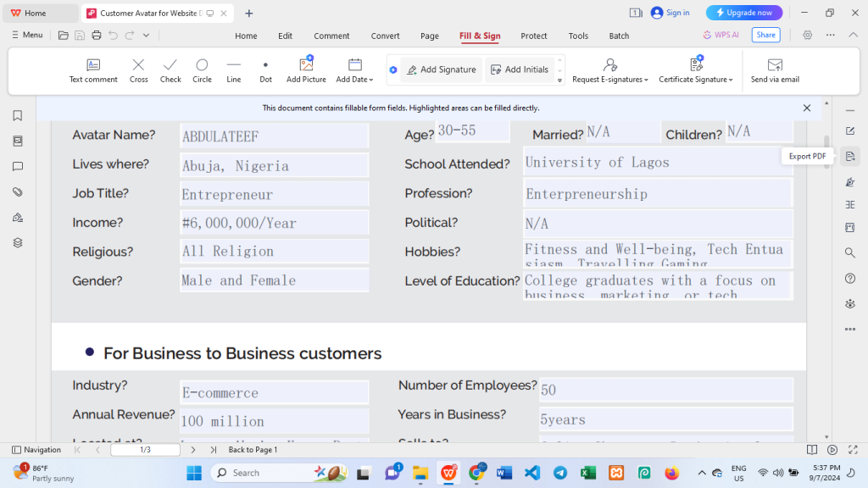The width and height of the screenshot is (868, 488).
Task: Open Request E-signatures dropdown
Action: [610, 71]
